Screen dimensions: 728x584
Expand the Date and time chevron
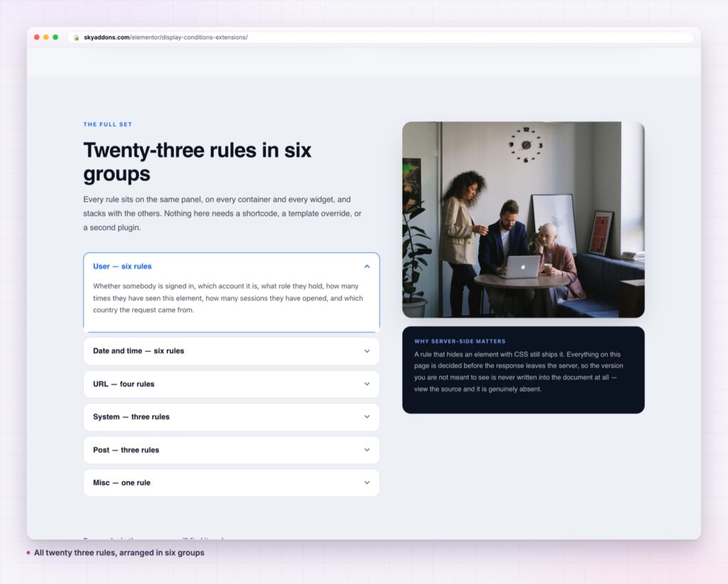[x=367, y=351]
